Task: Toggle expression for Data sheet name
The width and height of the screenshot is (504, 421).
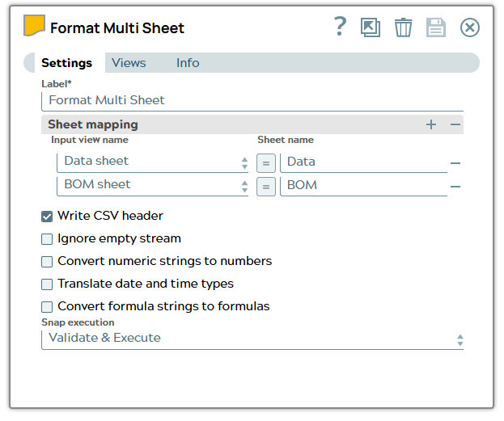Action: point(266,163)
